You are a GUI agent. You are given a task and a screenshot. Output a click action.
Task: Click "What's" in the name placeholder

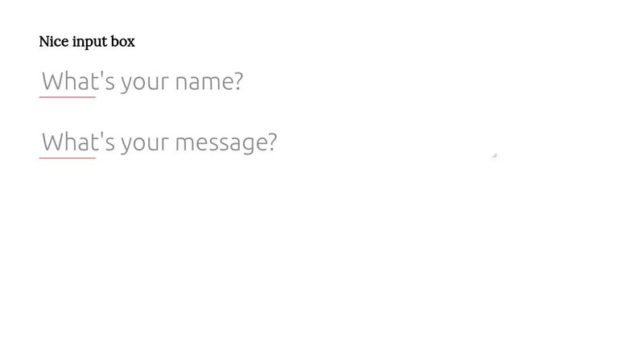pos(78,81)
